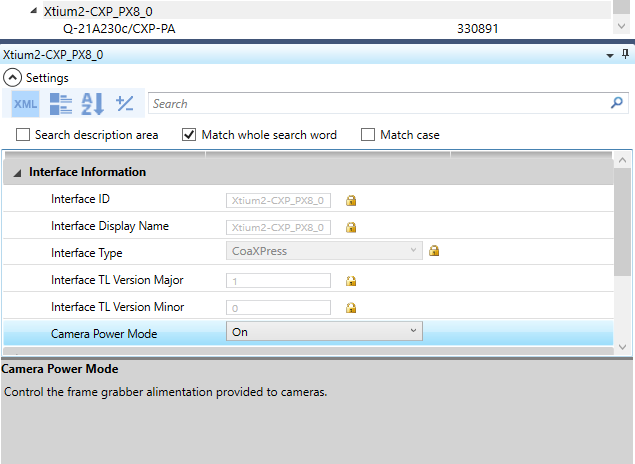
Task: Select the Interface Display Name row
Action: coord(110,226)
